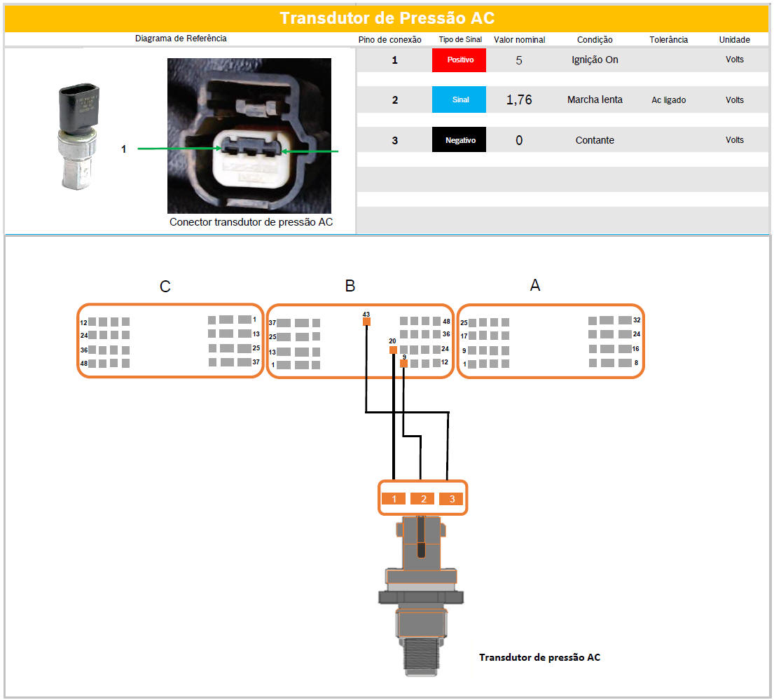The width and height of the screenshot is (774, 700).
Task: Click the black Negativo signal badge
Action: pyautogui.click(x=459, y=140)
